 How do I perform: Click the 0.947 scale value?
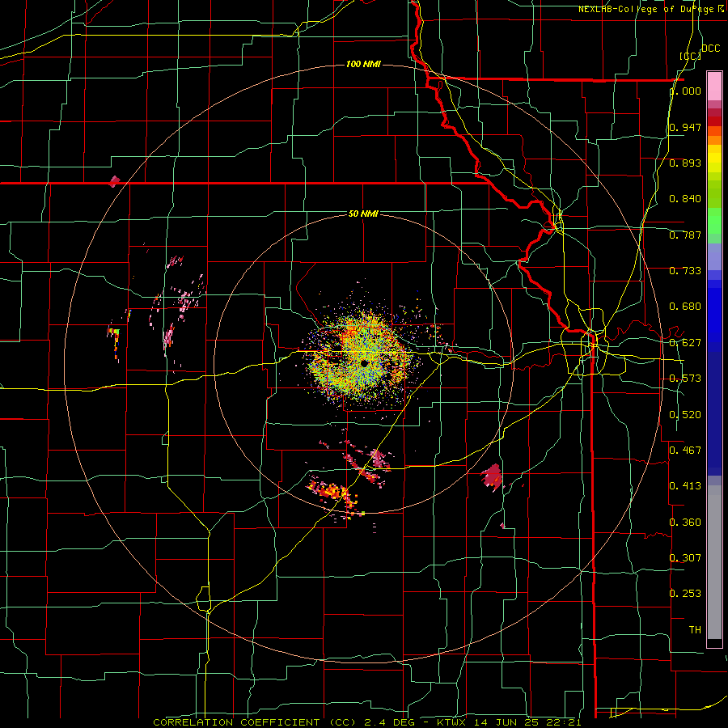pyautogui.click(x=685, y=127)
